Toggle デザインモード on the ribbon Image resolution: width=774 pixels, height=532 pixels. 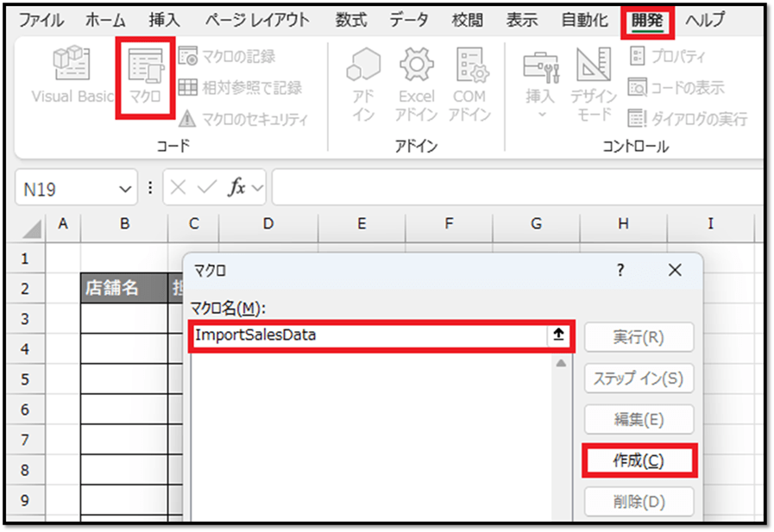594,86
